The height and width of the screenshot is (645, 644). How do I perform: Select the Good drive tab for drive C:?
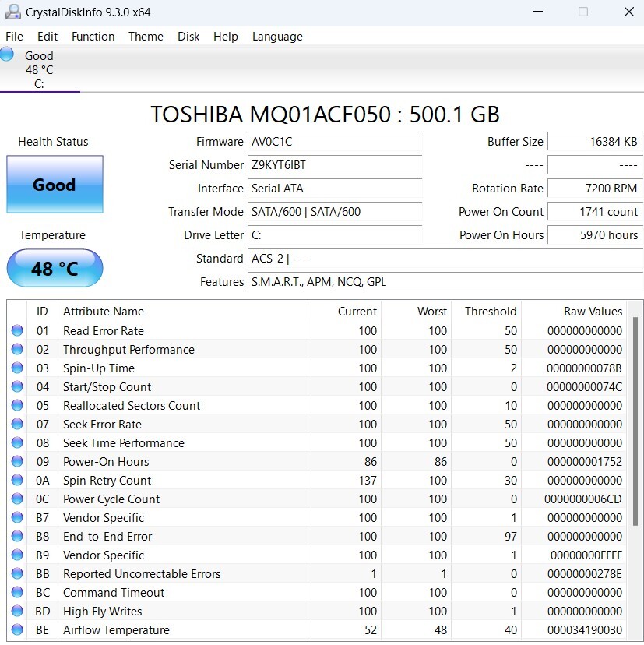coord(39,66)
